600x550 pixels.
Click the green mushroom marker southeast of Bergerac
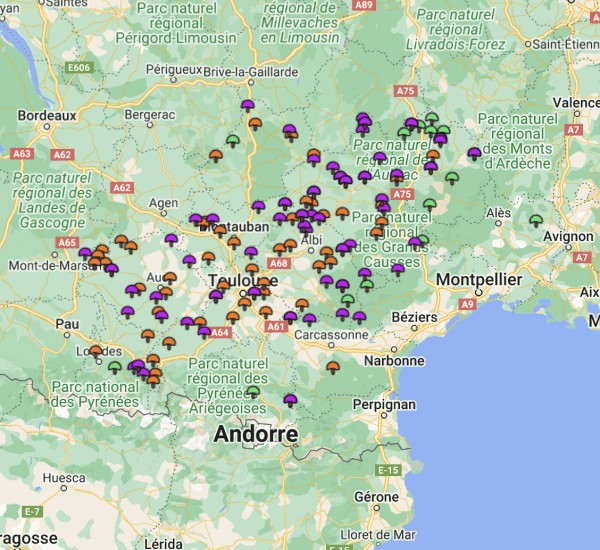[233, 140]
